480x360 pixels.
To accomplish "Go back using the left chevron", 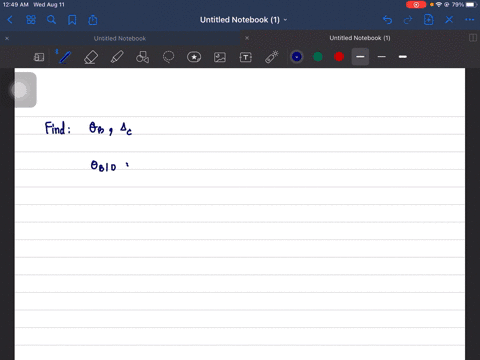I will click(10, 20).
